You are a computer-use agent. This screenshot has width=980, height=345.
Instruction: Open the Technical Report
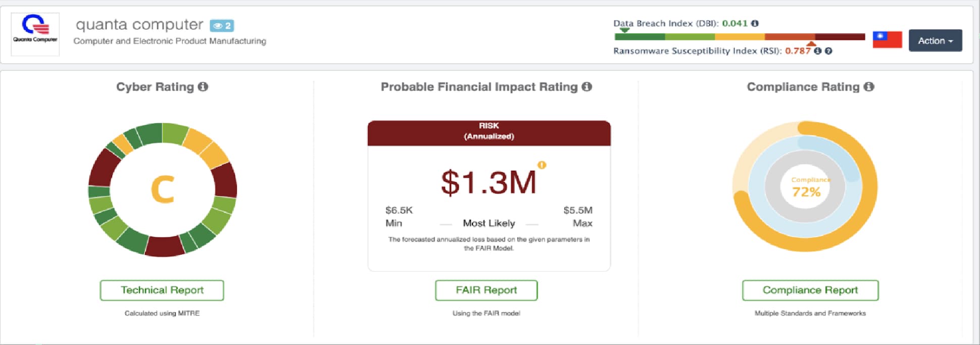[x=162, y=290]
